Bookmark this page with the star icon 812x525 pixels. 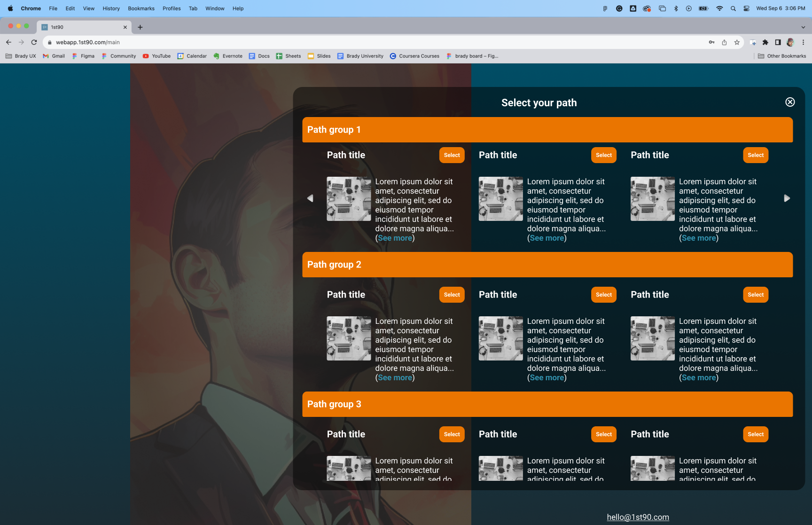737,42
